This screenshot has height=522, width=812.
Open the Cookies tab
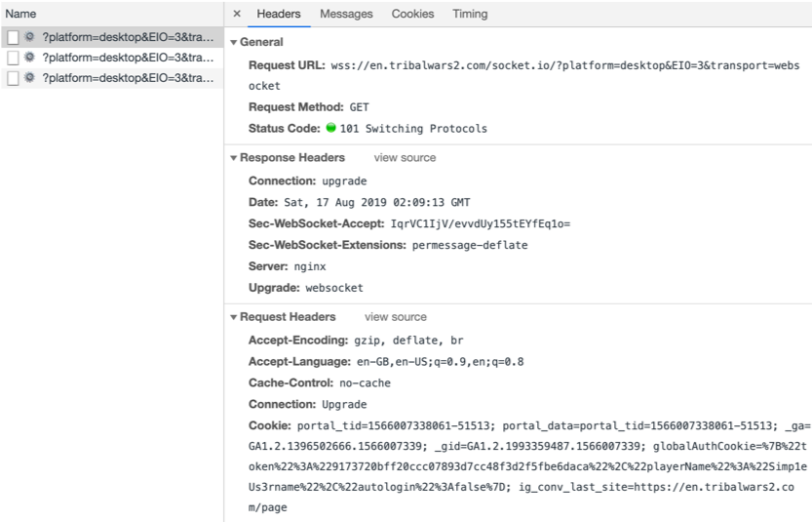tap(412, 14)
